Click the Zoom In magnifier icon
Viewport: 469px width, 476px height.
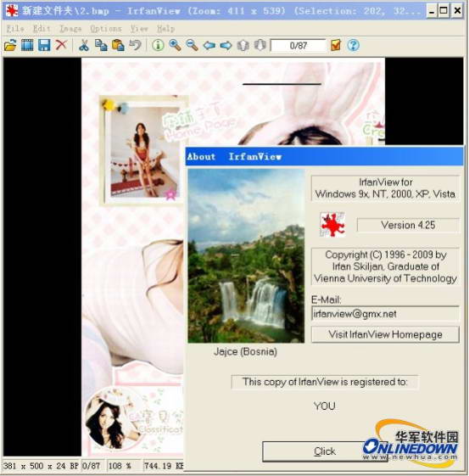tap(175, 46)
